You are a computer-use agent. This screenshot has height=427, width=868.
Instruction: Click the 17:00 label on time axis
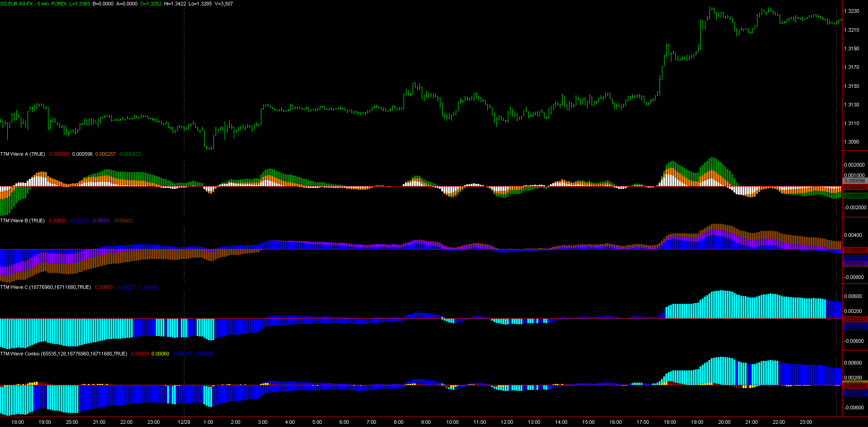pos(643,422)
